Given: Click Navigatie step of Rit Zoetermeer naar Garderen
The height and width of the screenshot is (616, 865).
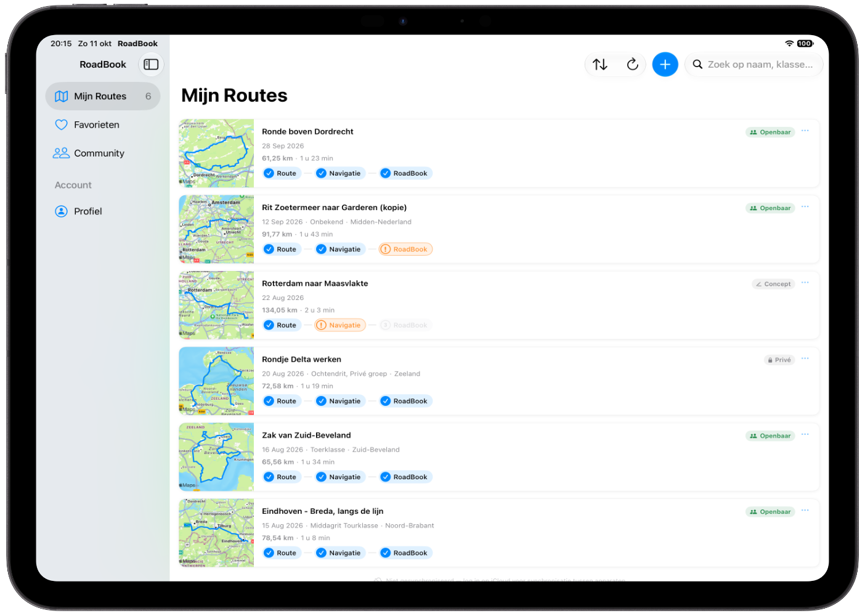Looking at the screenshot, I should pyautogui.click(x=339, y=249).
